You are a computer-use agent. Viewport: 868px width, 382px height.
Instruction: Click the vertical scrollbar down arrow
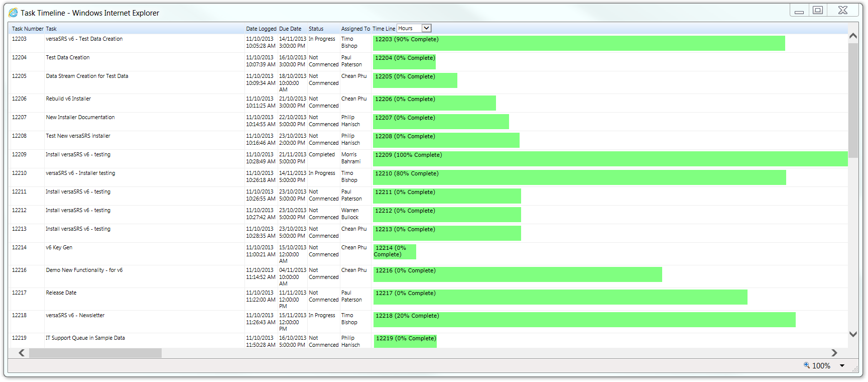coord(852,334)
